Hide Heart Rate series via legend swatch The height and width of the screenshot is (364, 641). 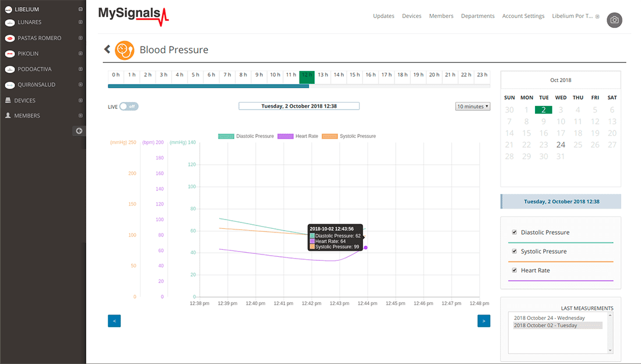pyautogui.click(x=286, y=136)
